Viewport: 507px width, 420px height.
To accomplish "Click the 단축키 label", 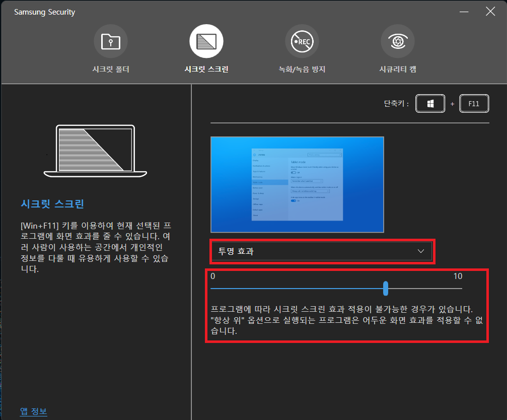I will click(396, 103).
